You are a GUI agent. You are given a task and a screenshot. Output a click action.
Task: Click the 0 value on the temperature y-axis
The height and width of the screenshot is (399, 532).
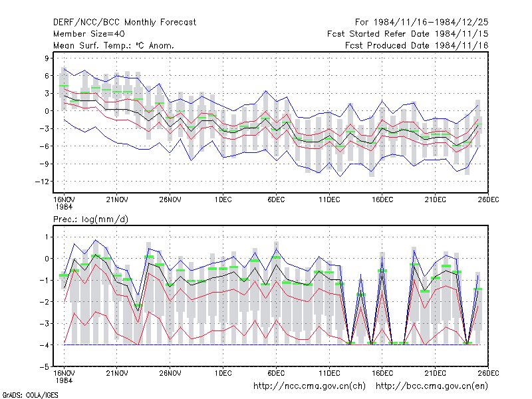(x=47, y=111)
